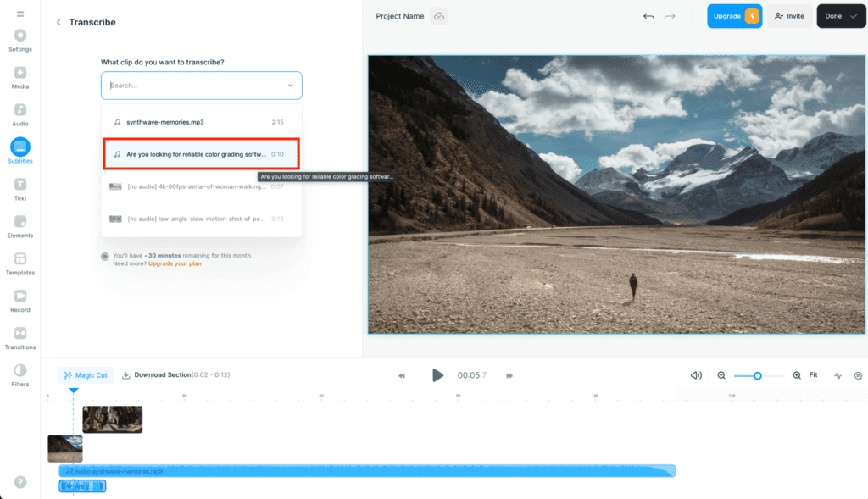Follow the 'Upgrade your plan' link
The height and width of the screenshot is (499, 868).
tap(175, 263)
